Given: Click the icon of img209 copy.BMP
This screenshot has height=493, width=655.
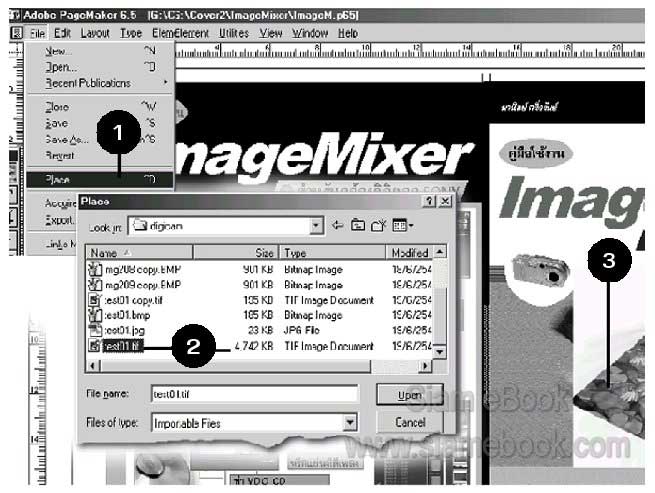Looking at the screenshot, I should (x=95, y=285).
